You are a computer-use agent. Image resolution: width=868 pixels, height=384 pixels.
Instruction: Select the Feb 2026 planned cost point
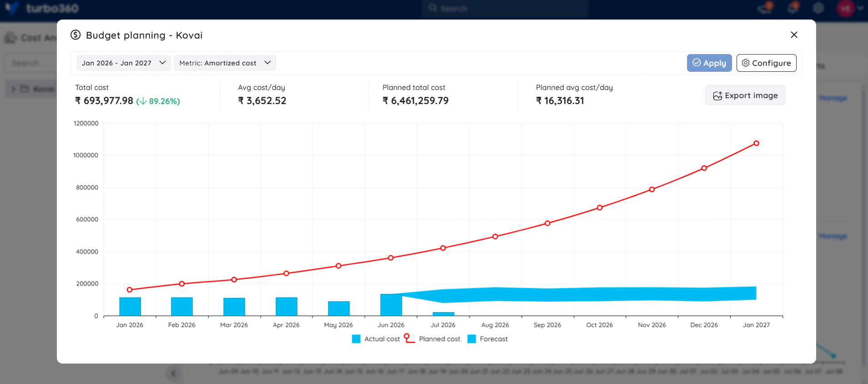point(182,284)
